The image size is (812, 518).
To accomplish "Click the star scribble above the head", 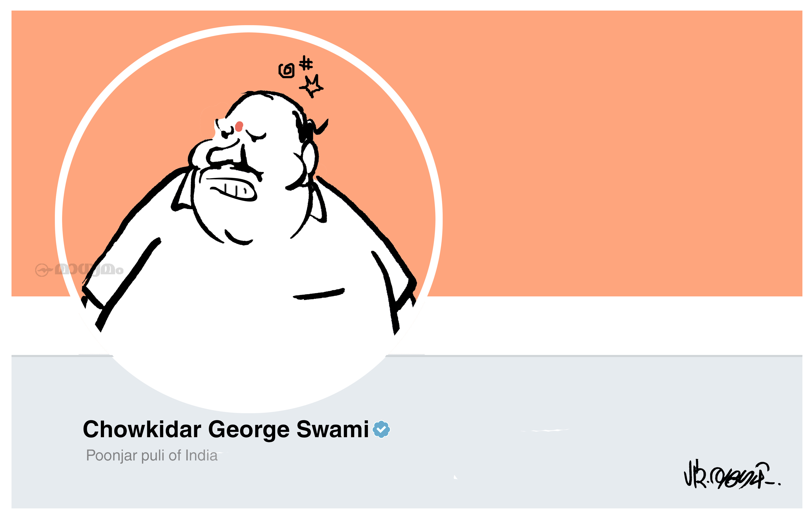I will pos(312,86).
